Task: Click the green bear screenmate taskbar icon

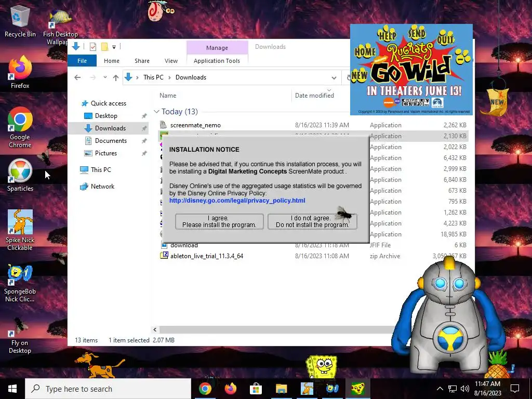Action: pos(357,389)
